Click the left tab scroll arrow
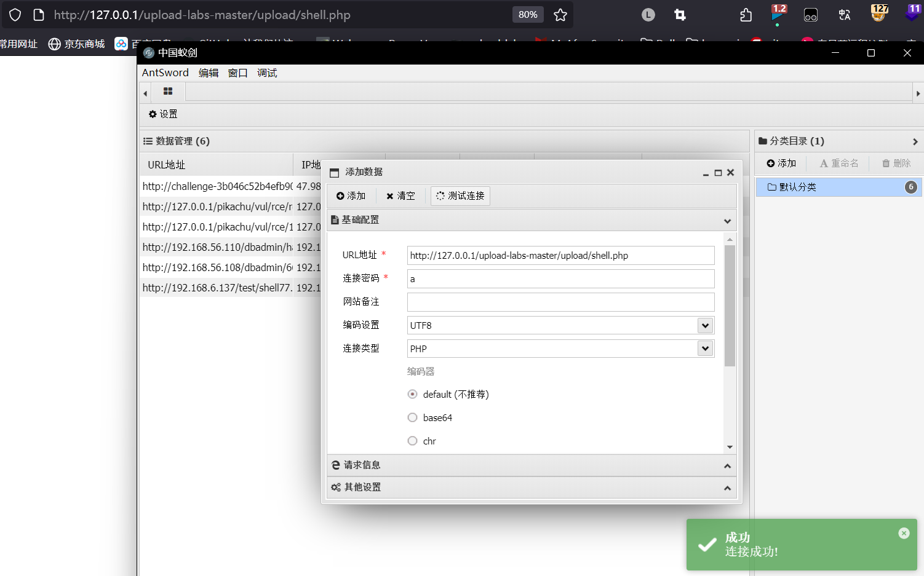 pos(145,93)
